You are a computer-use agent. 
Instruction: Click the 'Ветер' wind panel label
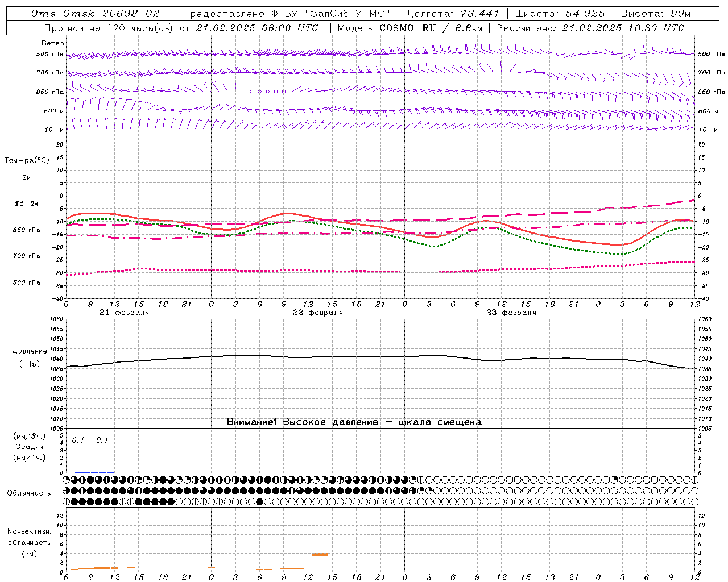53,43
